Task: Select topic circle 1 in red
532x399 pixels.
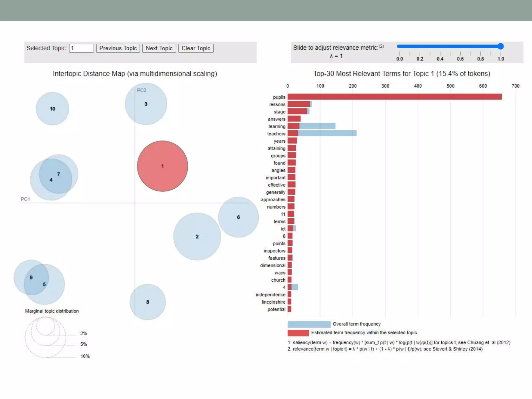Action: (x=163, y=166)
